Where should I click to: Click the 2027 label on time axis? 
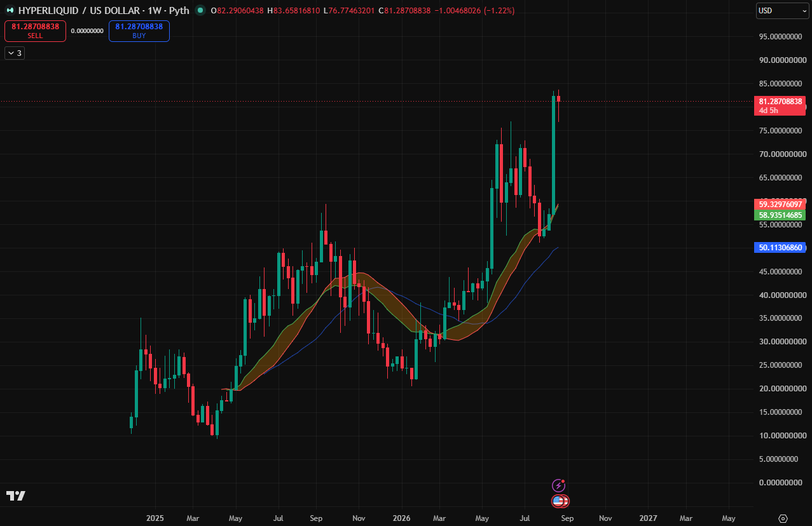point(648,518)
